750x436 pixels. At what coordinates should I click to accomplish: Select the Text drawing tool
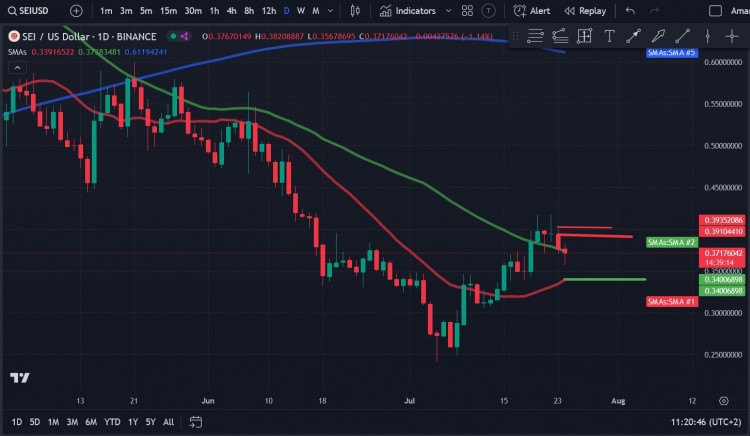[610, 36]
